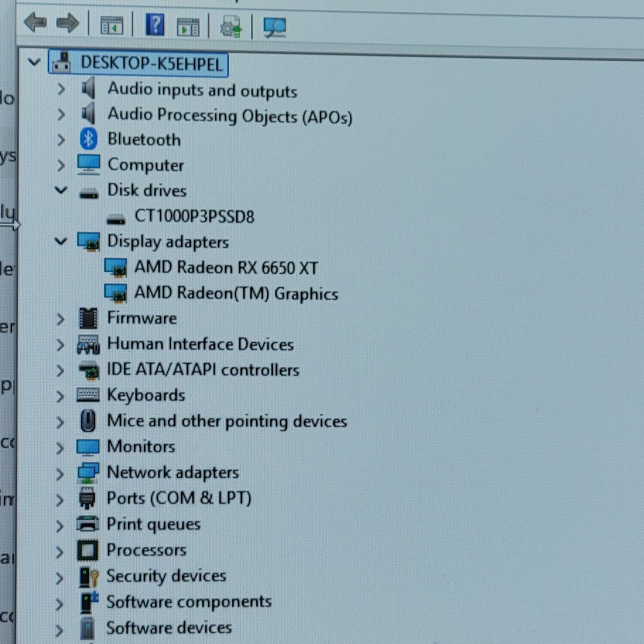644x644 pixels.
Task: Click the Audio Processing Objects speaker icon
Action: [x=89, y=113]
